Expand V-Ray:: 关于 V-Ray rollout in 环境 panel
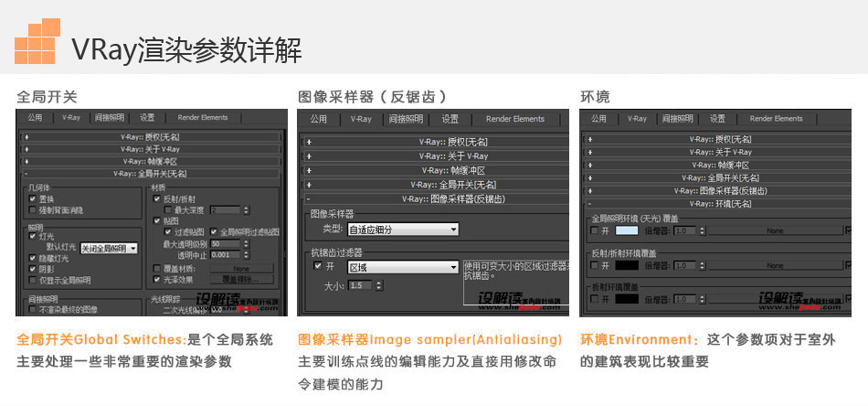Image resolution: width=868 pixels, height=406 pixels. pos(718,152)
